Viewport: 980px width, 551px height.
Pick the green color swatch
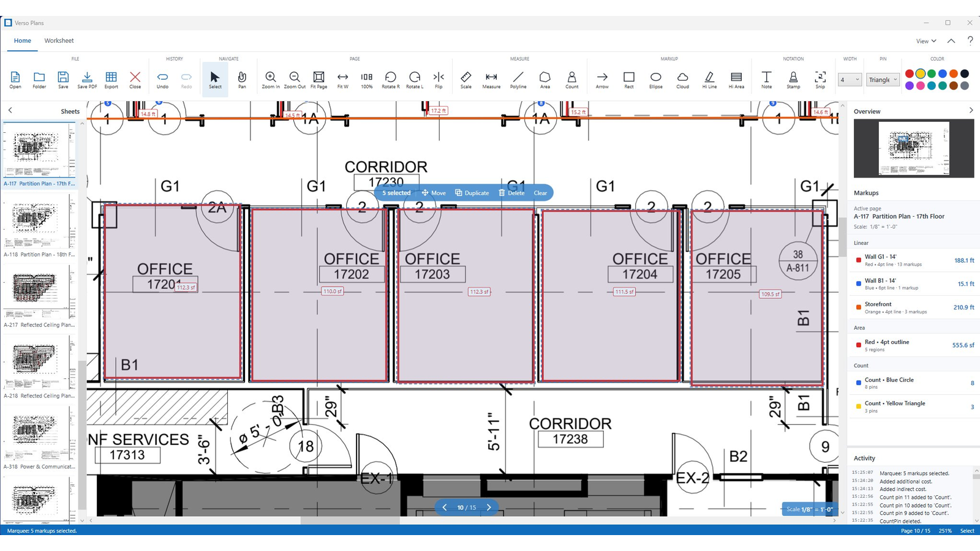pos(932,73)
